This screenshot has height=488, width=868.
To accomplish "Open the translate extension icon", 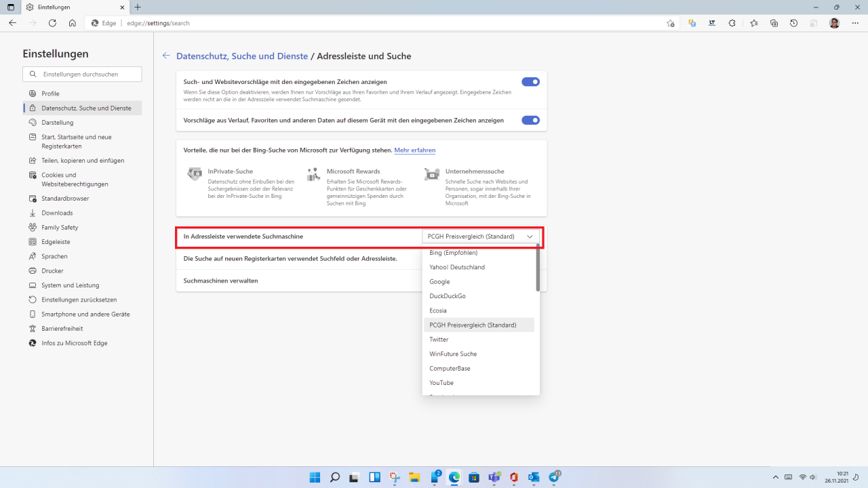I will click(692, 23).
